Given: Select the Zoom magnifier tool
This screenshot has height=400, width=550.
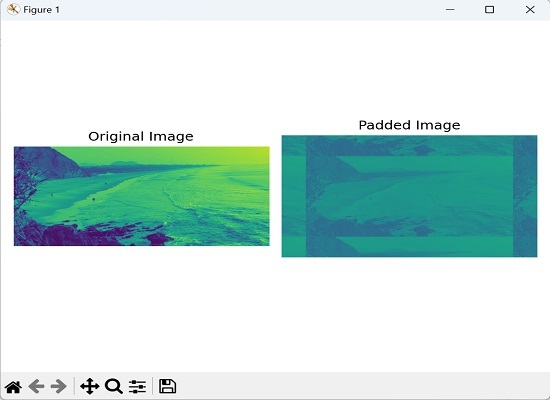Looking at the screenshot, I should click(x=114, y=386).
